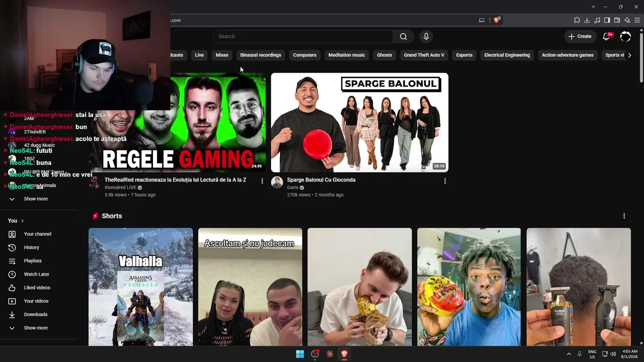Open the Valhalla Assassin's Creed short
Screen dimensions: 644x362
click(x=141, y=287)
